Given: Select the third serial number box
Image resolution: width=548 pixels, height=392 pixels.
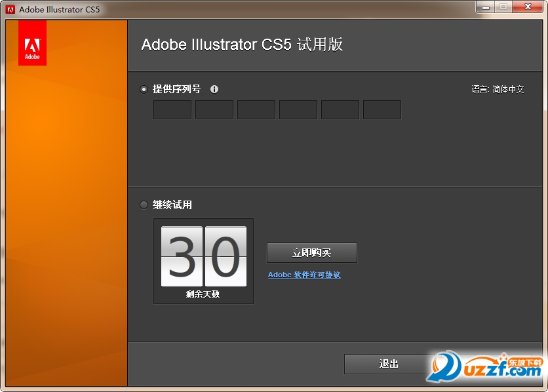Looking at the screenshot, I should (256, 109).
